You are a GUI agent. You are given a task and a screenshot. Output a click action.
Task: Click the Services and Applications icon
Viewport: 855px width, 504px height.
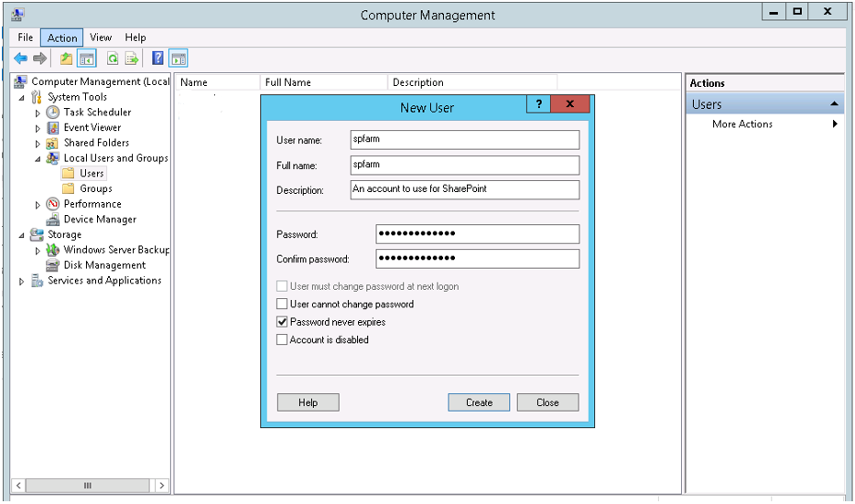(x=37, y=281)
